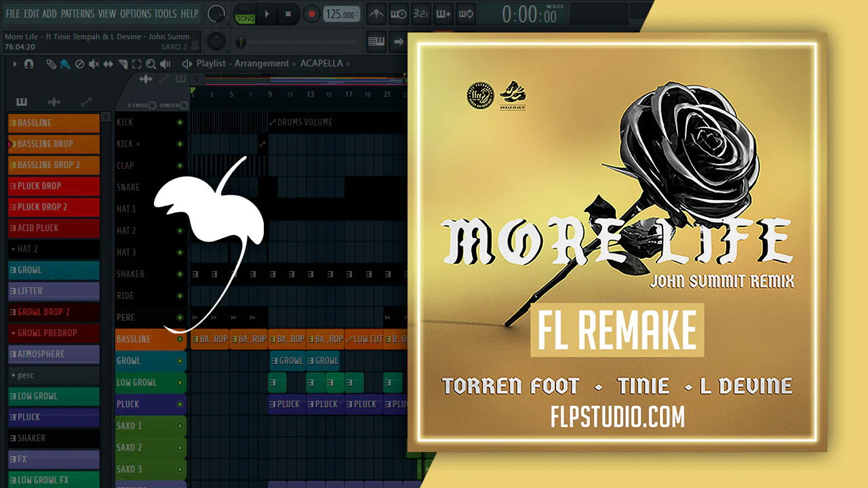The image size is (868, 488).
Task: Click the Play transport button
Action: click(x=267, y=14)
